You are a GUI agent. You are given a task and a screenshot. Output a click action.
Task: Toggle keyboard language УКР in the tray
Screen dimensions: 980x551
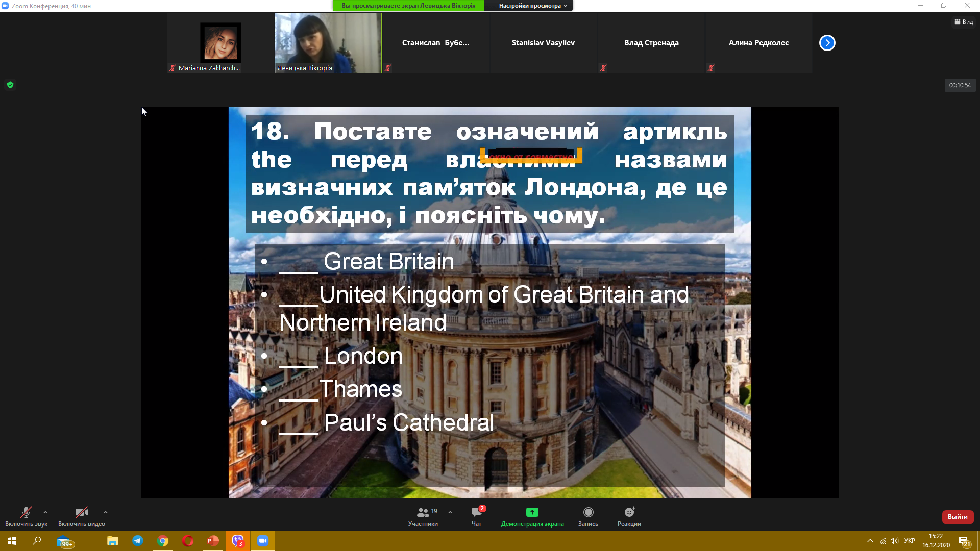[909, 541]
